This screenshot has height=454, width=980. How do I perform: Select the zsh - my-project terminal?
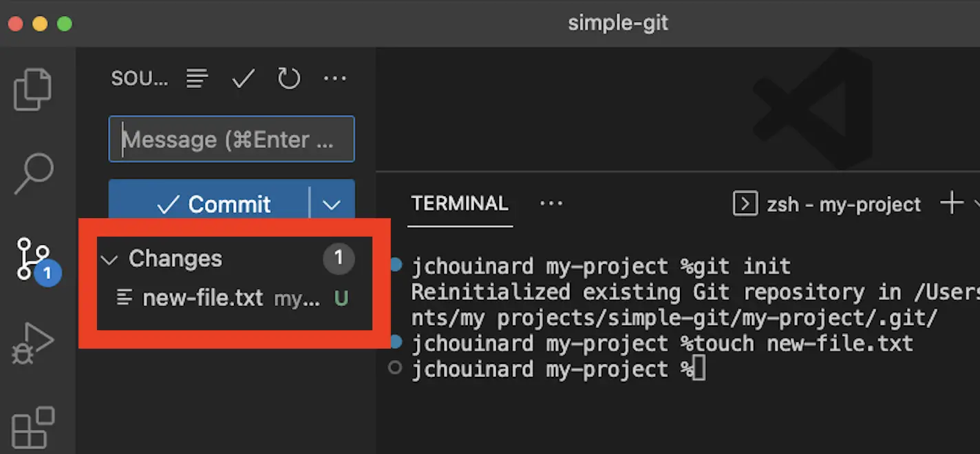coord(843,204)
